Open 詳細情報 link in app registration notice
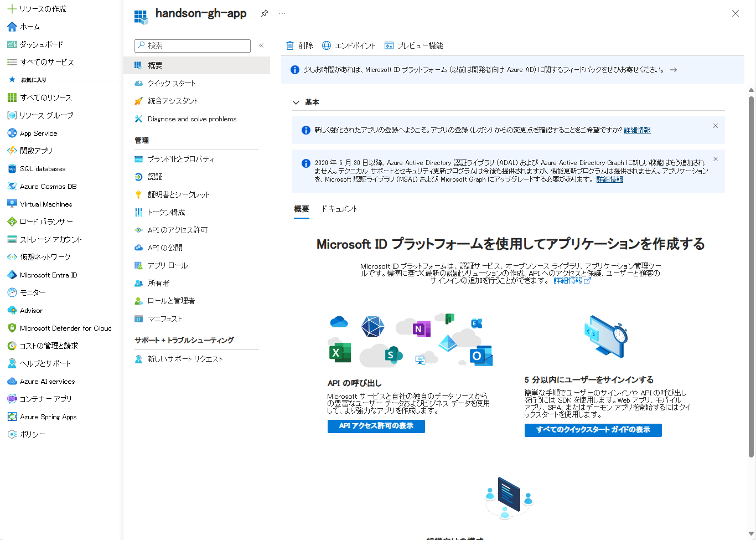Image resolution: width=756 pixels, height=540 pixels. coord(638,130)
